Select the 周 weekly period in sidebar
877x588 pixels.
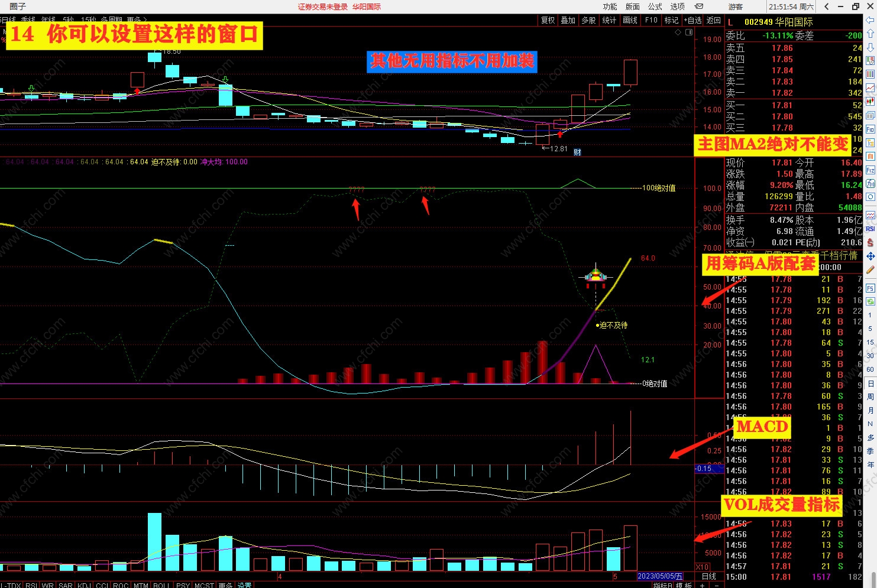[870, 397]
